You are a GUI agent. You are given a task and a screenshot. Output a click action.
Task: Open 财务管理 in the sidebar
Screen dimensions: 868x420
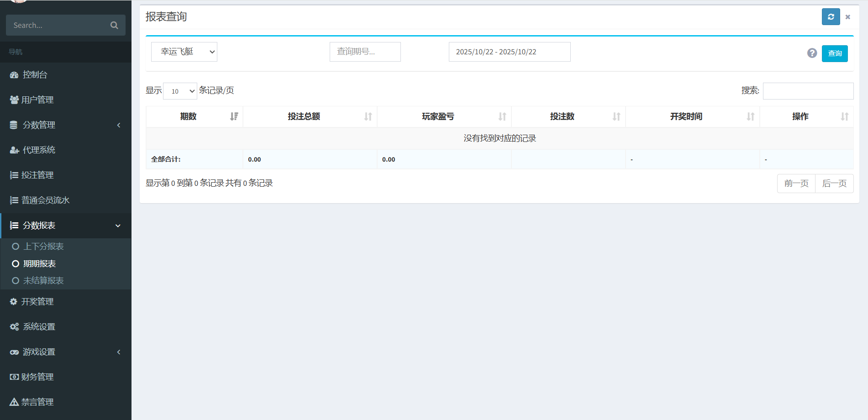[37, 377]
